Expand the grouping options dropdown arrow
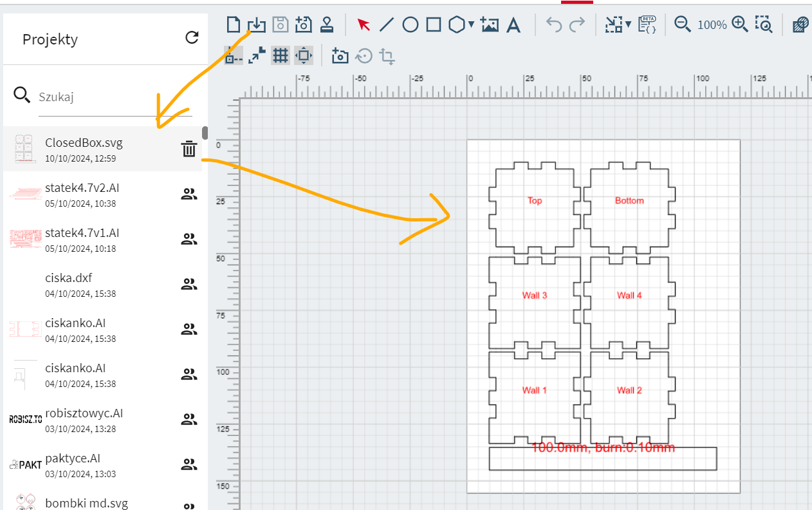Image resolution: width=812 pixels, height=510 pixels. pos(628,24)
